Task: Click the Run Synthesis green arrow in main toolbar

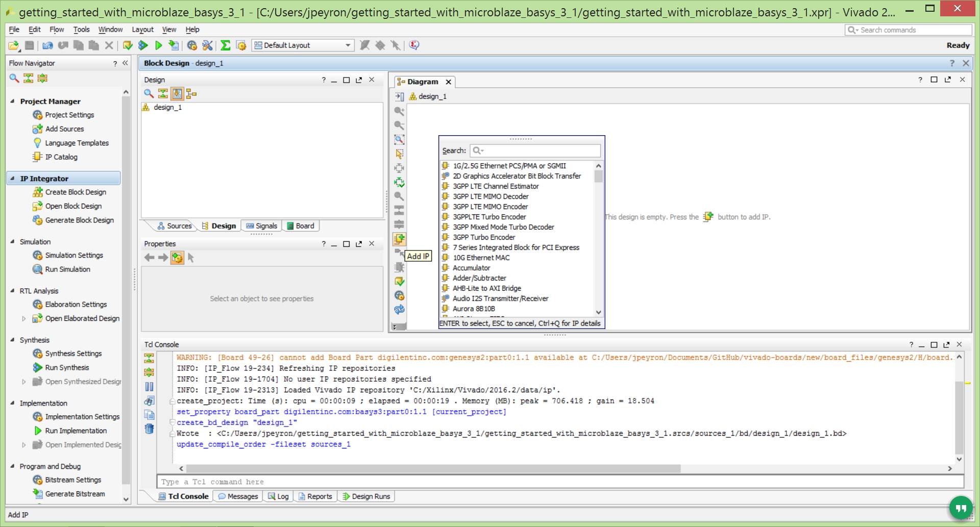Action: (143, 45)
